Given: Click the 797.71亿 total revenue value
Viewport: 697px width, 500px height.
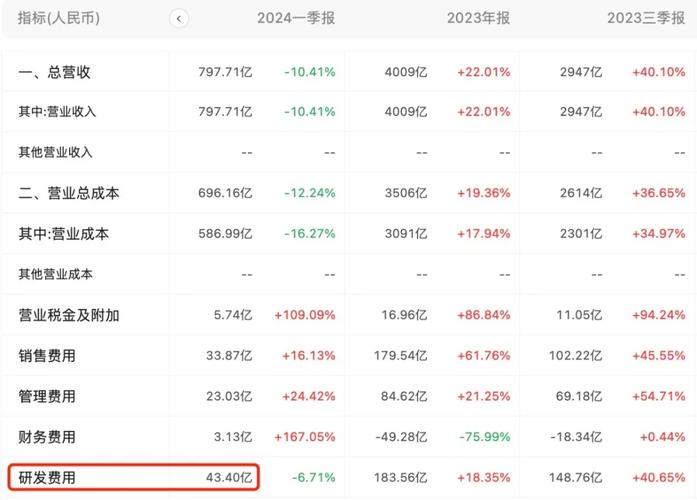Looking at the screenshot, I should [225, 72].
